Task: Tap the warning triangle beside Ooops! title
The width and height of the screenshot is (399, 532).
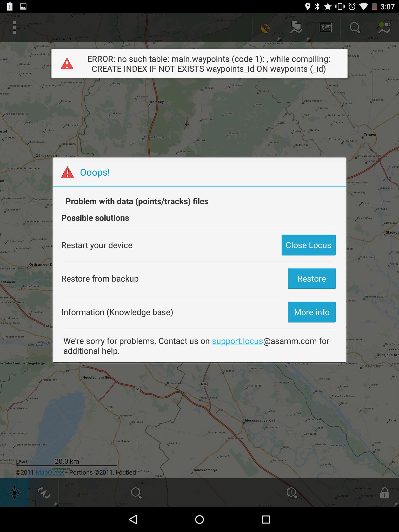Action: click(x=68, y=172)
